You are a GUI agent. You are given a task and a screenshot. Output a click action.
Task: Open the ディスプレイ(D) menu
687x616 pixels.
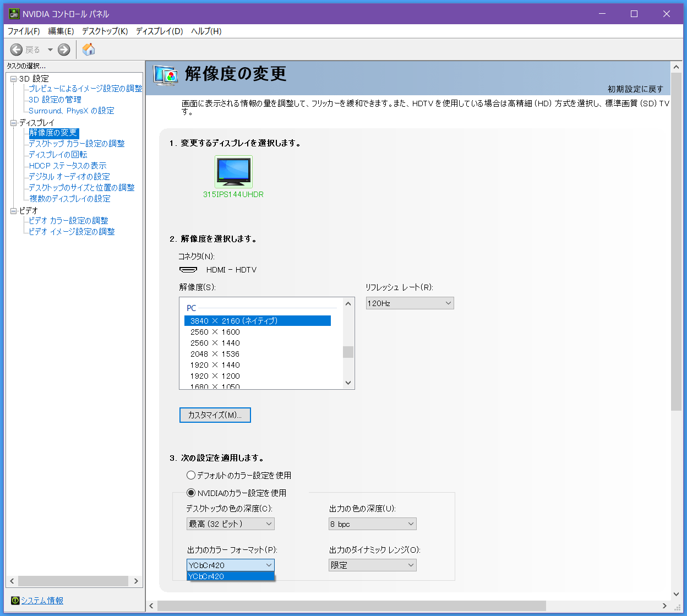tap(159, 31)
